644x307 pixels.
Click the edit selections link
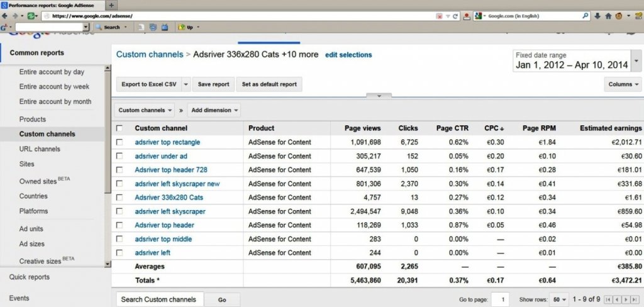[x=348, y=55]
